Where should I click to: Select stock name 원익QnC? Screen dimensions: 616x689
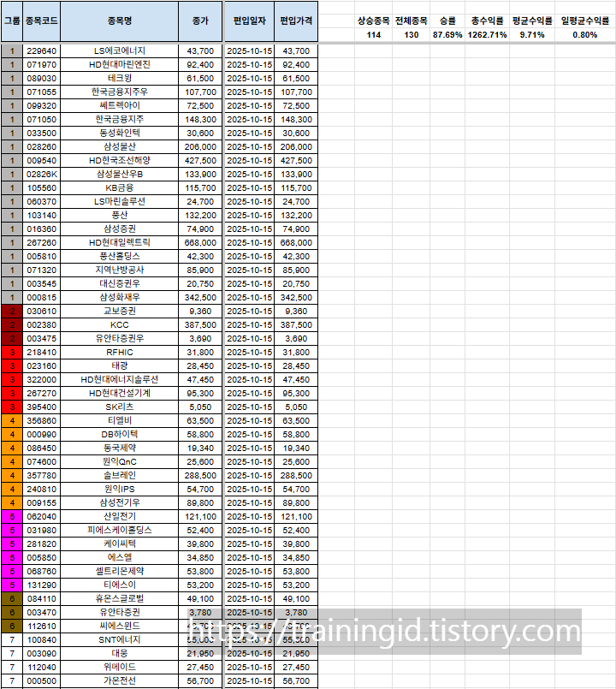click(120, 461)
